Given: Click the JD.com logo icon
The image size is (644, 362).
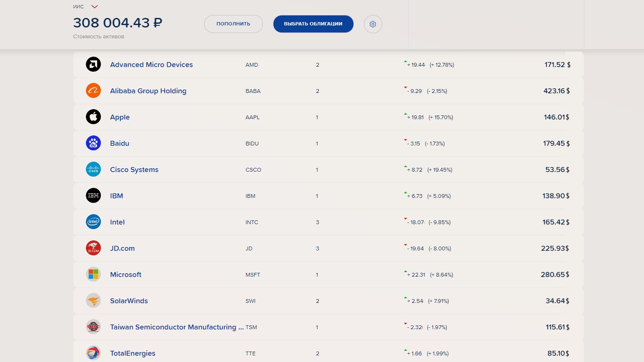Looking at the screenshot, I should tap(93, 248).
